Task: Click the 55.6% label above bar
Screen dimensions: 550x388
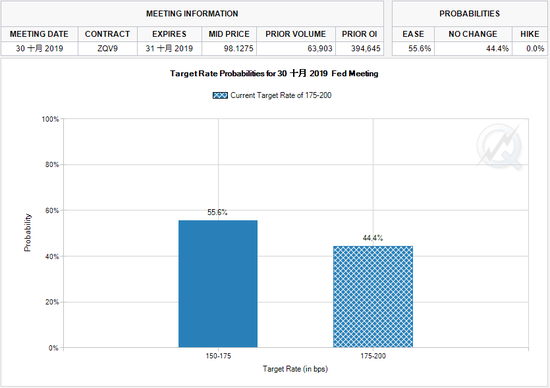Action: pos(217,212)
